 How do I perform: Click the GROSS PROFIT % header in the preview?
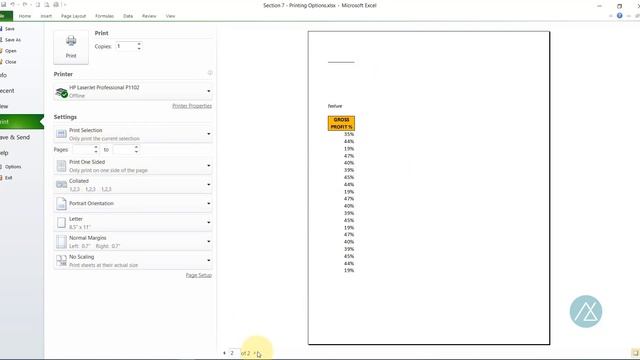[x=341, y=123]
